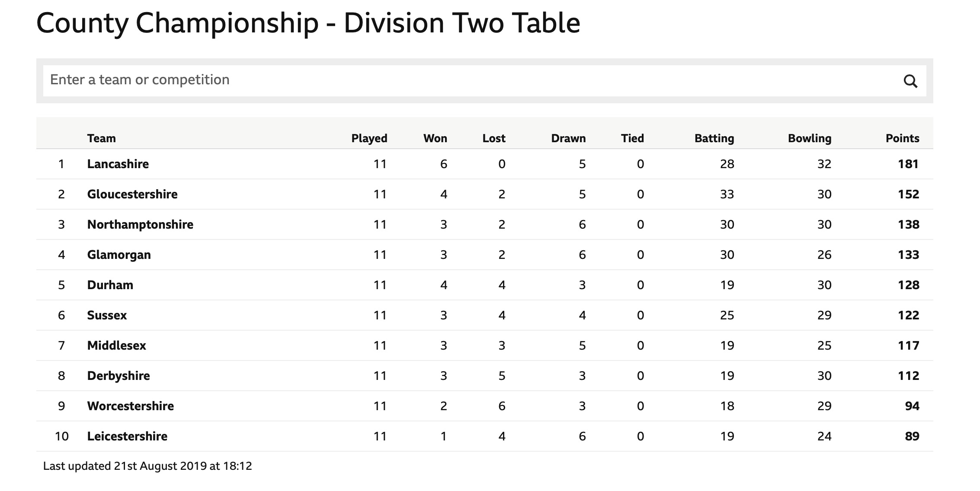
Task: Select the Sussex team entry
Action: coord(107,315)
